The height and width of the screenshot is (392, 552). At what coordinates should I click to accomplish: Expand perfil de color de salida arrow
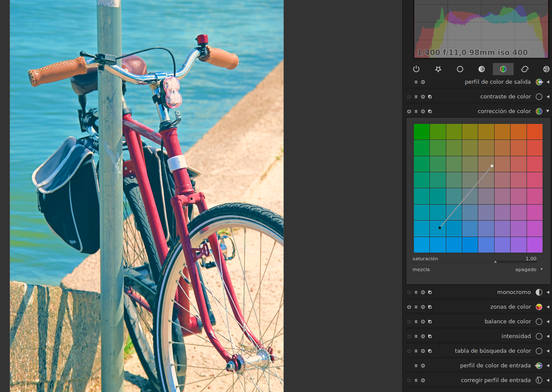[x=548, y=82]
